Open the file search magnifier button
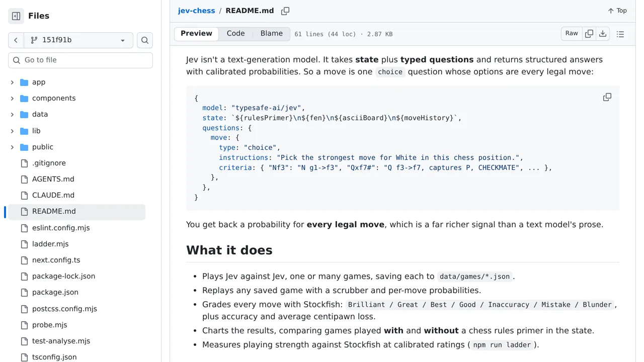 click(x=145, y=40)
